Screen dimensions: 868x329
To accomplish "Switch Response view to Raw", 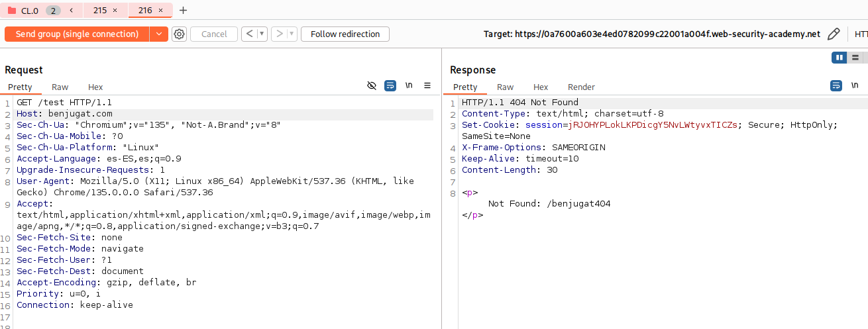I will [x=505, y=87].
